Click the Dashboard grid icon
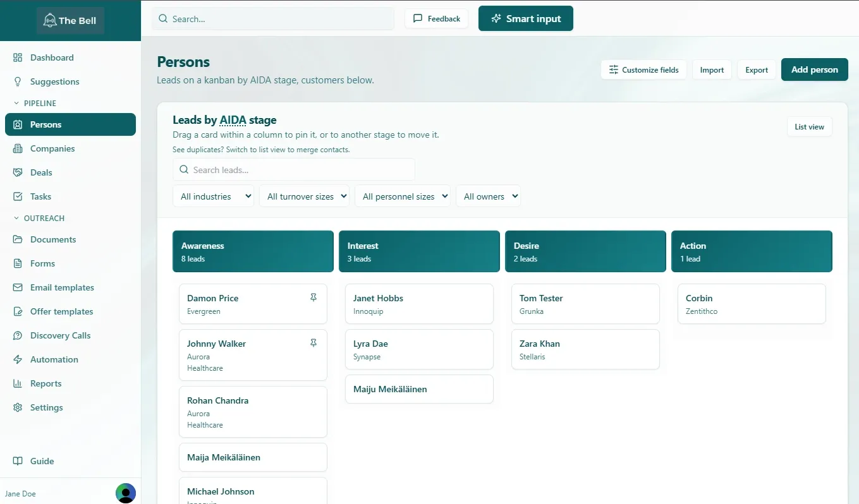859x504 pixels. click(x=18, y=57)
